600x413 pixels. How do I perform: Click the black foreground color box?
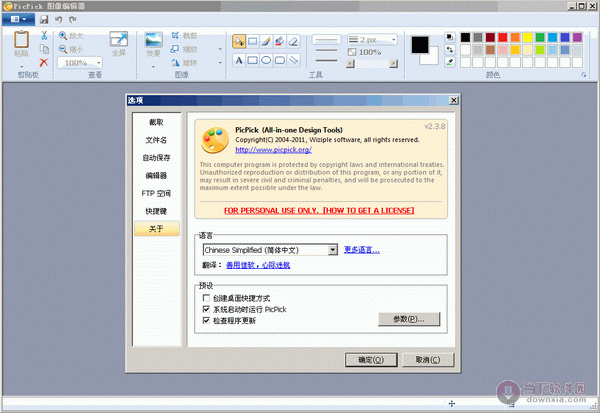click(420, 45)
